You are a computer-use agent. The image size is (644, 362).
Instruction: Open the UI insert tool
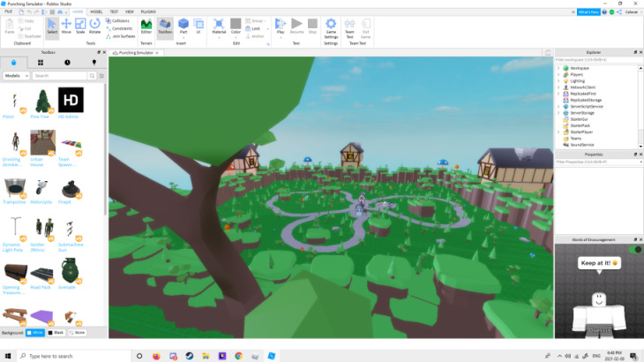(x=198, y=26)
